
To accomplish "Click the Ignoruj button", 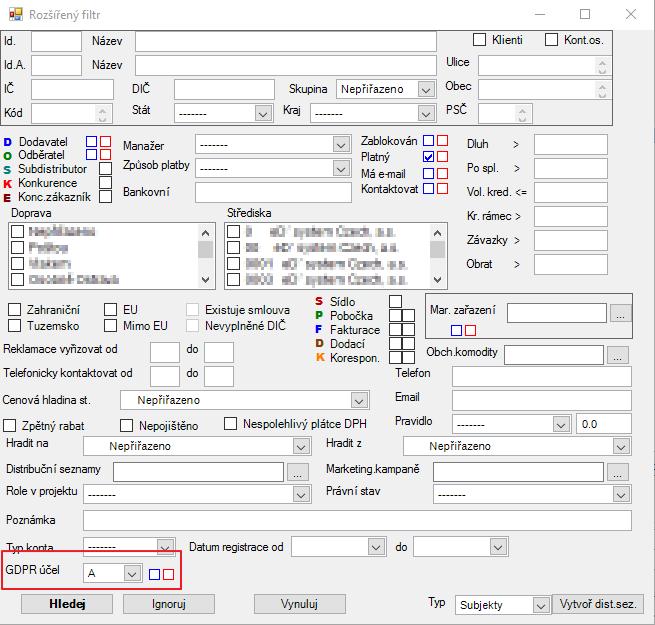I will coord(169,604).
